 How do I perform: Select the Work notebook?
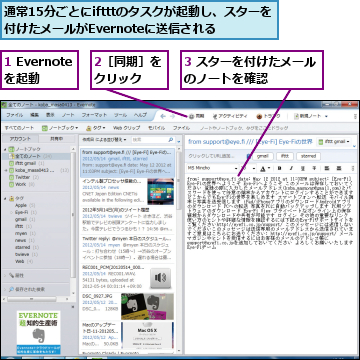click(x=22, y=184)
